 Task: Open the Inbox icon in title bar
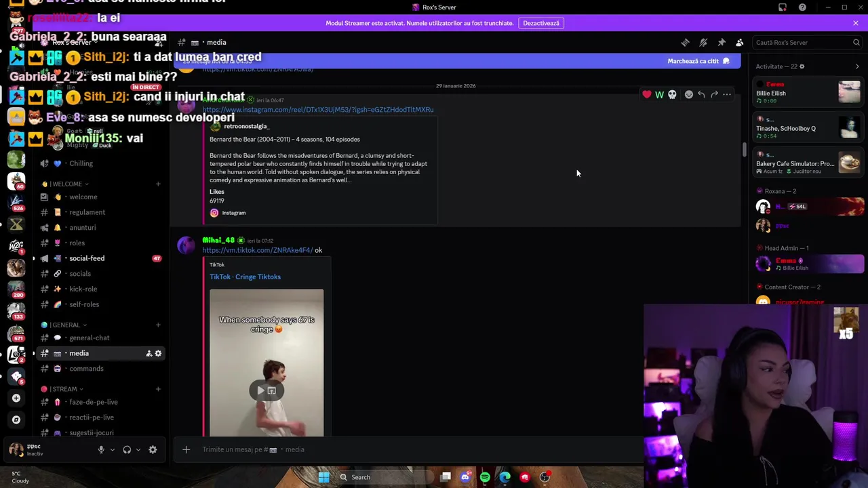pos(783,7)
